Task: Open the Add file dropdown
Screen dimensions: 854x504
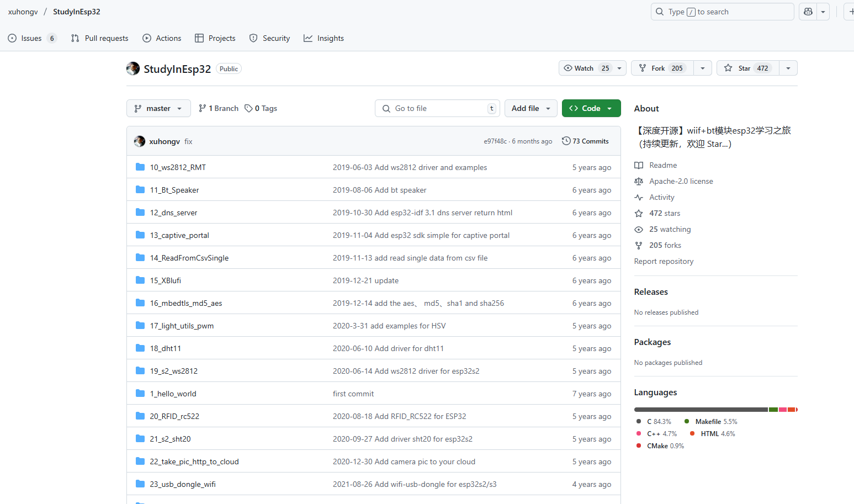Action: pyautogui.click(x=531, y=108)
